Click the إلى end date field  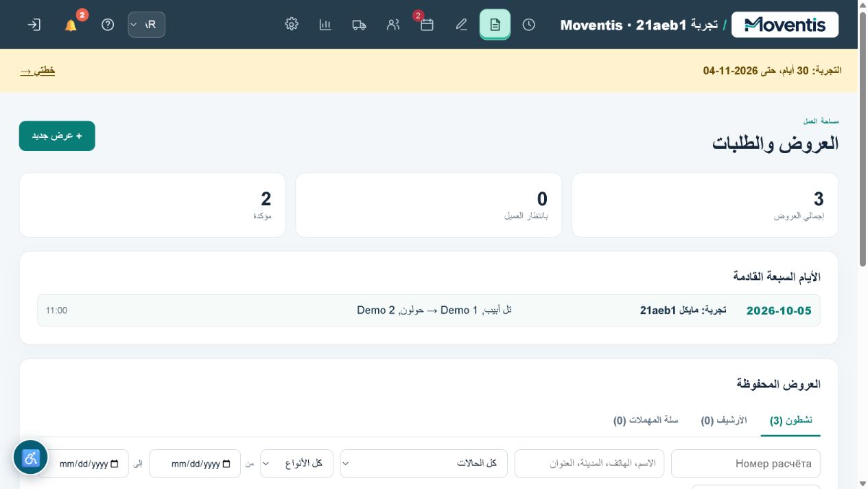(x=83, y=464)
